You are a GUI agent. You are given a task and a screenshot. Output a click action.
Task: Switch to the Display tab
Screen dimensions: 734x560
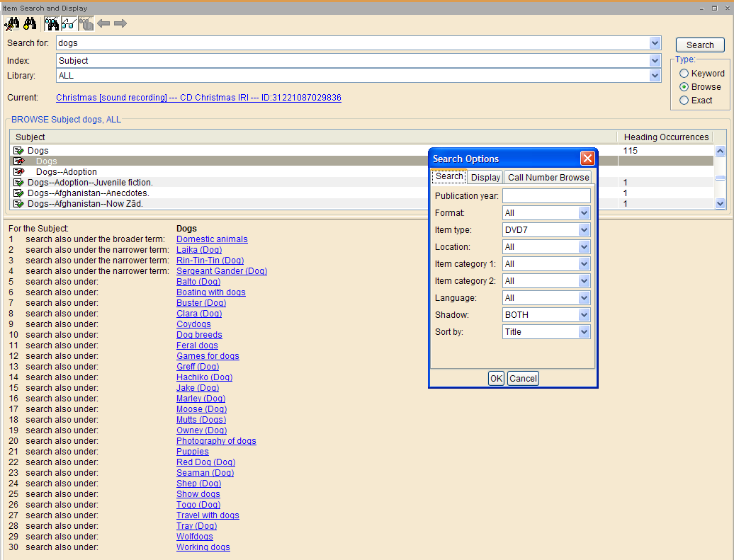(x=485, y=177)
